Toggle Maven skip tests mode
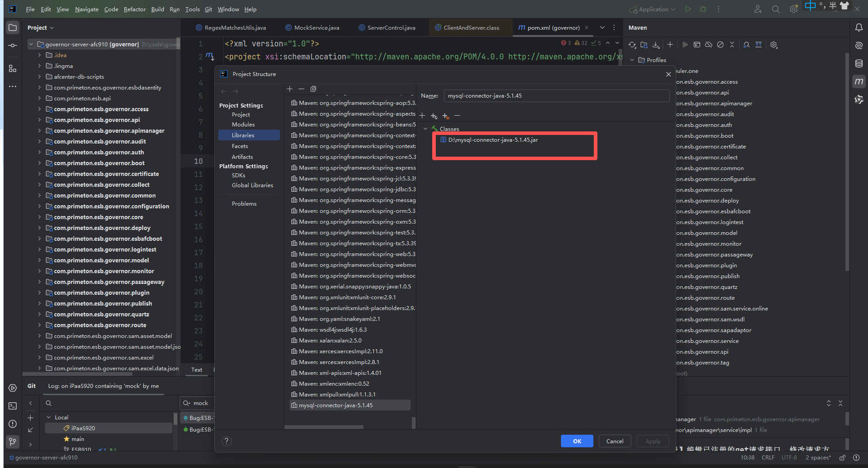The width and height of the screenshot is (868, 468). 720,45
